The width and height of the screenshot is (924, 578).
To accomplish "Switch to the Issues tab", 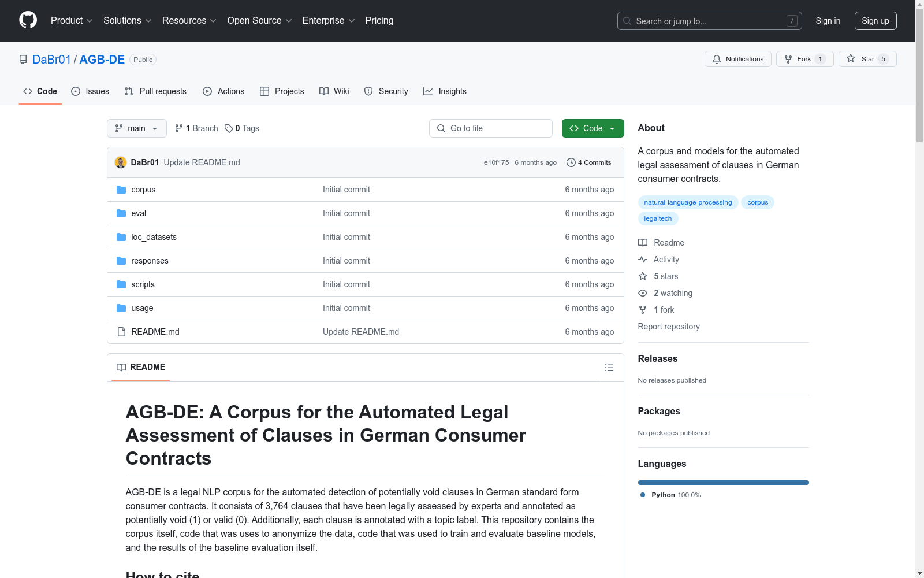I will 90,91.
